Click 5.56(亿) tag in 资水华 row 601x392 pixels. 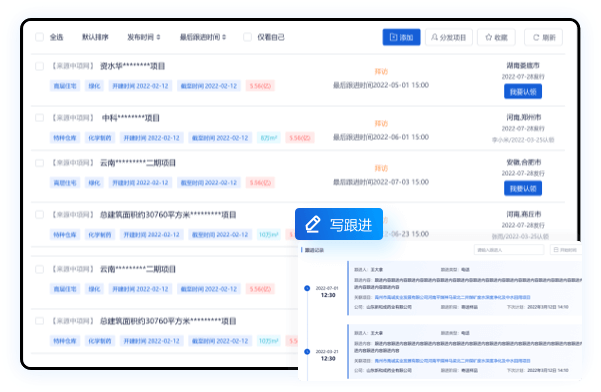(x=260, y=86)
